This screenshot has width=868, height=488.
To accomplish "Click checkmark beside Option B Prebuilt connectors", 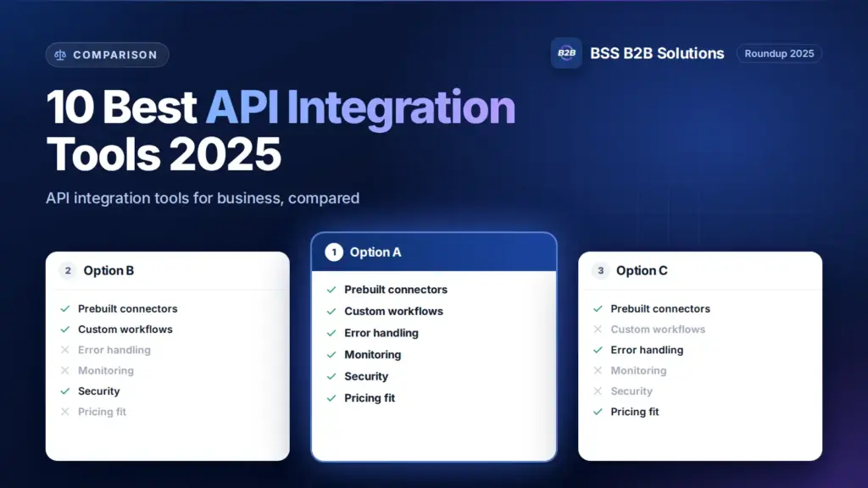I will coord(65,308).
